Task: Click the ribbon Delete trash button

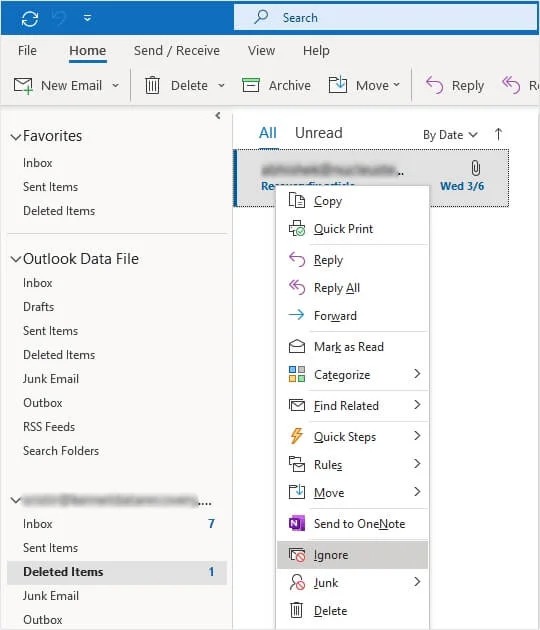Action: click(x=176, y=86)
